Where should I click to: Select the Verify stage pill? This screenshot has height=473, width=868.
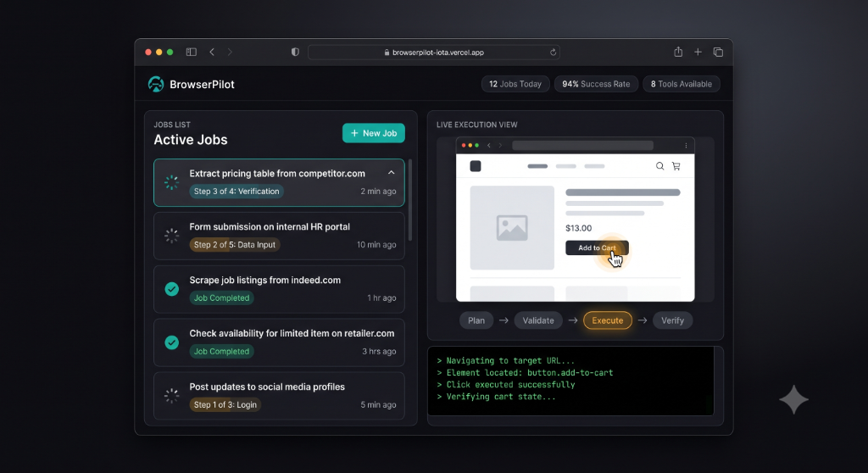pyautogui.click(x=672, y=320)
